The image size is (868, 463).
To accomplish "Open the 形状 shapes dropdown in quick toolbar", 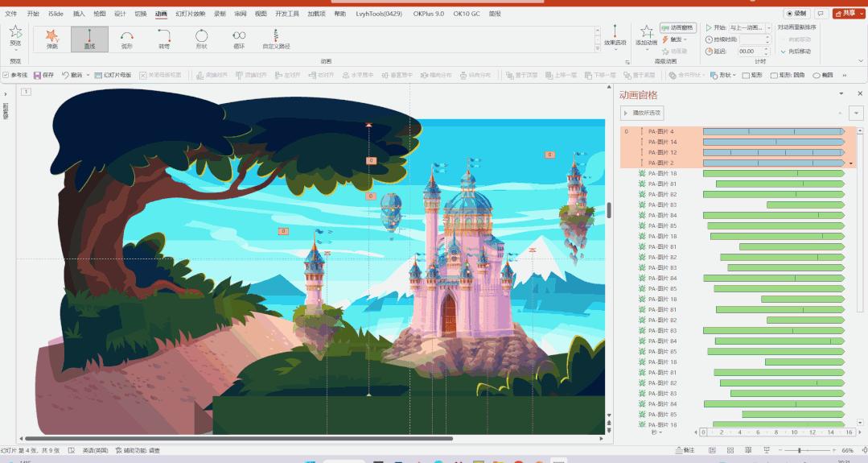I will pos(723,76).
